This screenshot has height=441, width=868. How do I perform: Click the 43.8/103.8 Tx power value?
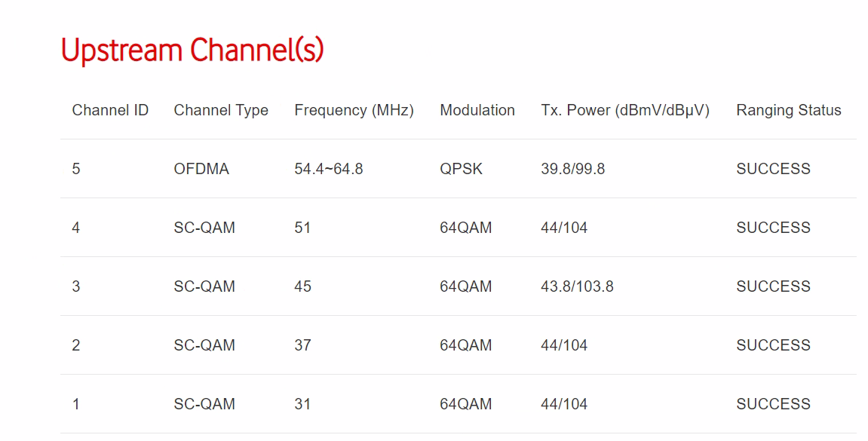[x=577, y=286]
